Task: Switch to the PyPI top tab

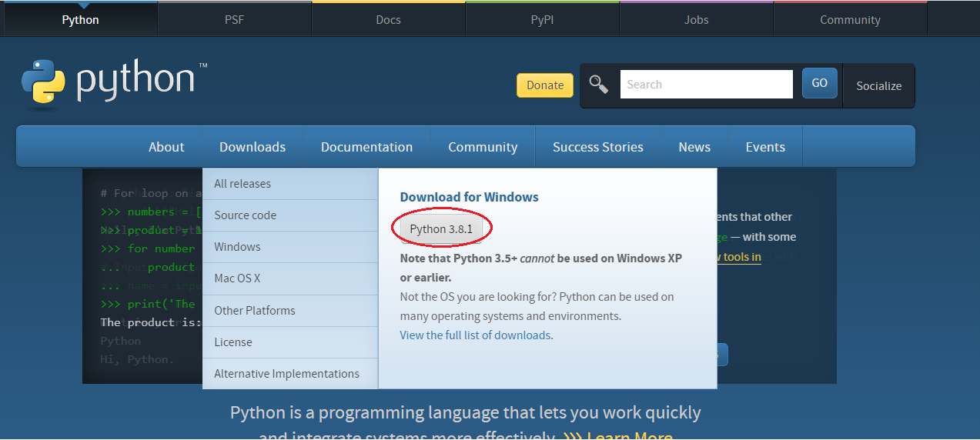Action: click(x=542, y=20)
